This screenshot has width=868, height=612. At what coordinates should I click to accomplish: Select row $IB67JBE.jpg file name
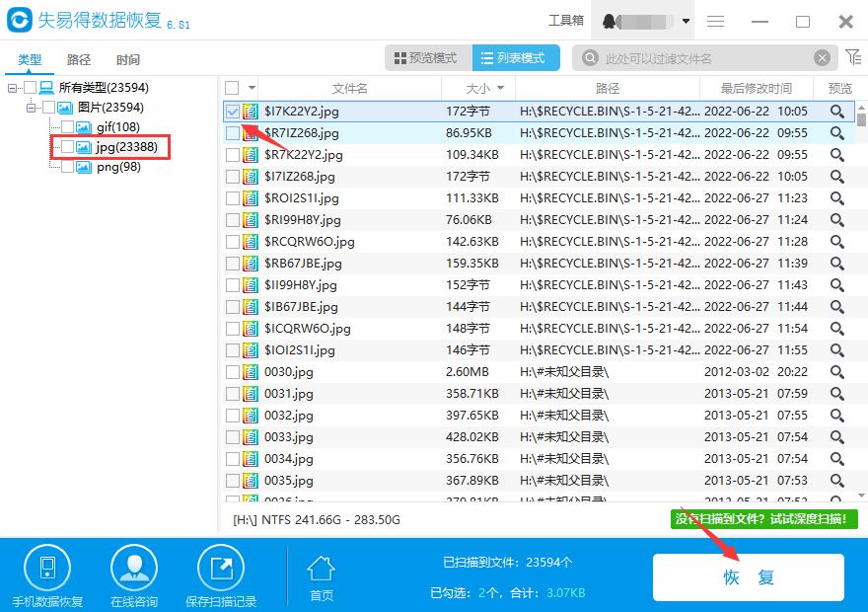[301, 307]
